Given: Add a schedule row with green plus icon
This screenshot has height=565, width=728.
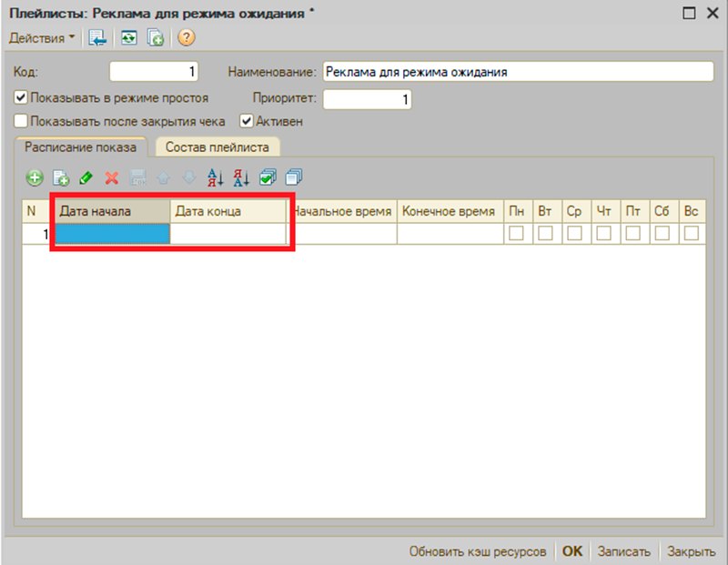Looking at the screenshot, I should 35,177.
